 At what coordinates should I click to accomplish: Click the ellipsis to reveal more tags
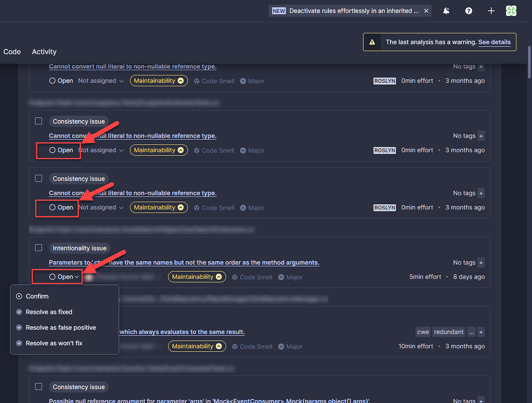pyautogui.click(x=471, y=332)
